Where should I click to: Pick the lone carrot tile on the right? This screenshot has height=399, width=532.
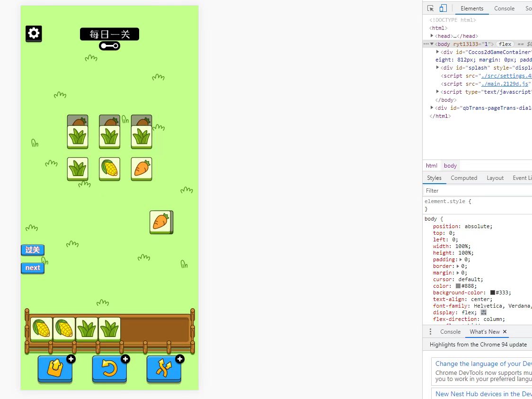(x=161, y=222)
